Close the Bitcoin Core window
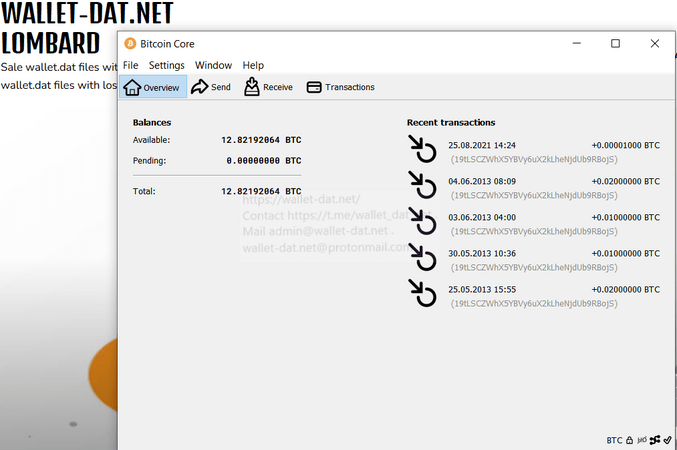The image size is (677, 450). click(655, 44)
